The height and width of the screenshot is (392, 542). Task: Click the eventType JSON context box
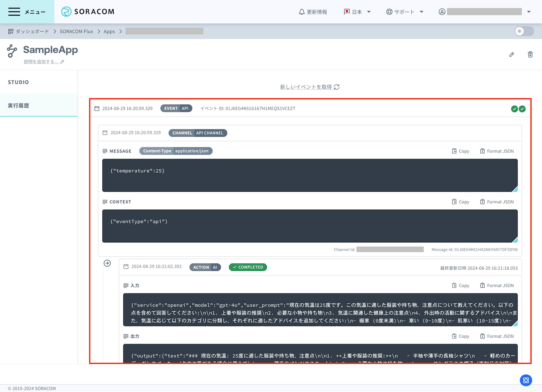pos(310,226)
